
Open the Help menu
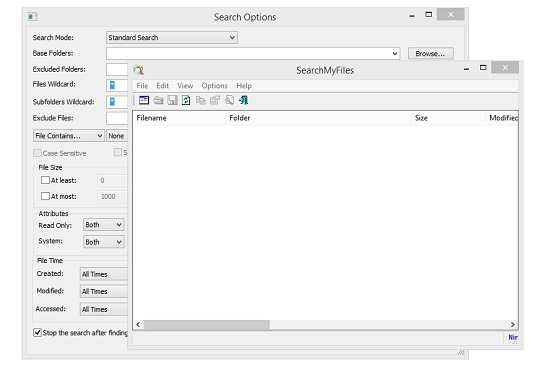pyautogui.click(x=244, y=86)
